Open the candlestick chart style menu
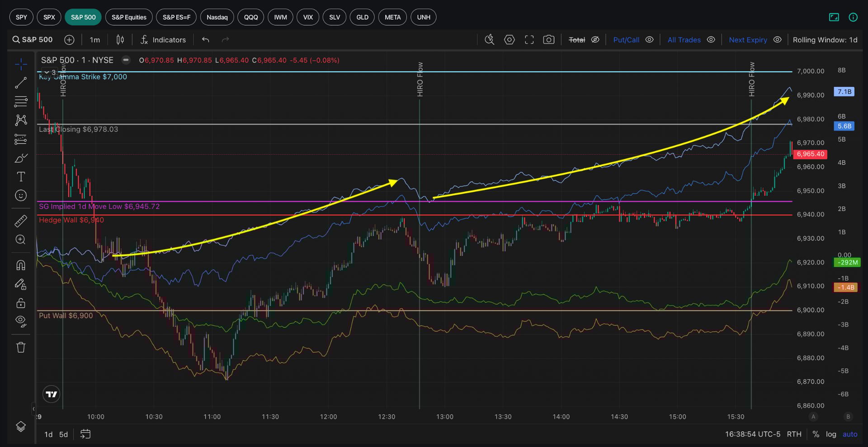This screenshot has height=447, width=868. click(120, 40)
